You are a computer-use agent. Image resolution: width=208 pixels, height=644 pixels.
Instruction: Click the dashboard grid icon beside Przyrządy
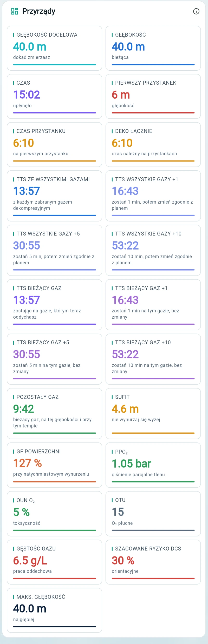[15, 11]
